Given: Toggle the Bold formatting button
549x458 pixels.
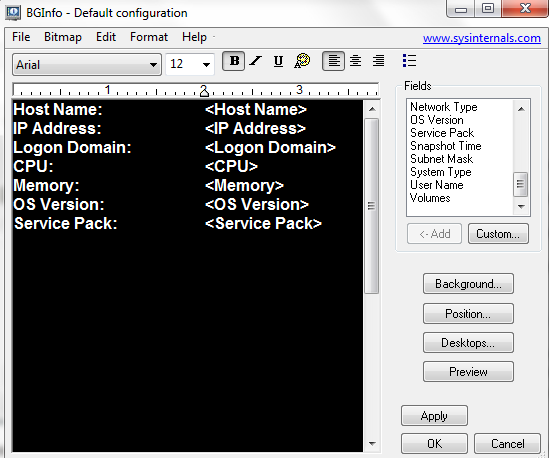Looking at the screenshot, I should pos(234,61).
